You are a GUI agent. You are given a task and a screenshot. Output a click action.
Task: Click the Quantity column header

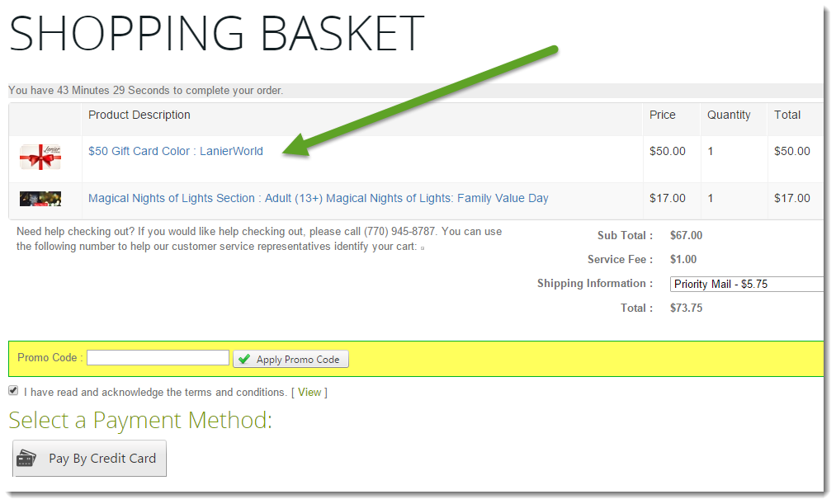click(x=729, y=115)
